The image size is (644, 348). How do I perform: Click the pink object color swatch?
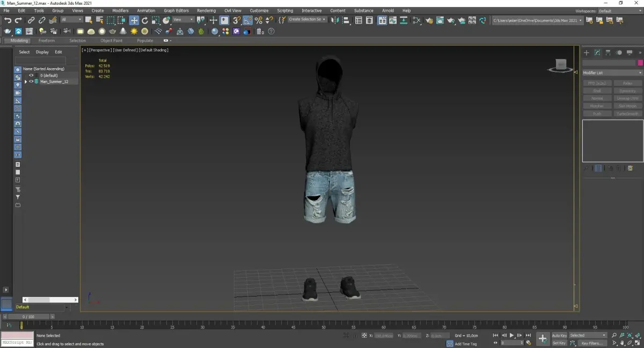(x=640, y=63)
